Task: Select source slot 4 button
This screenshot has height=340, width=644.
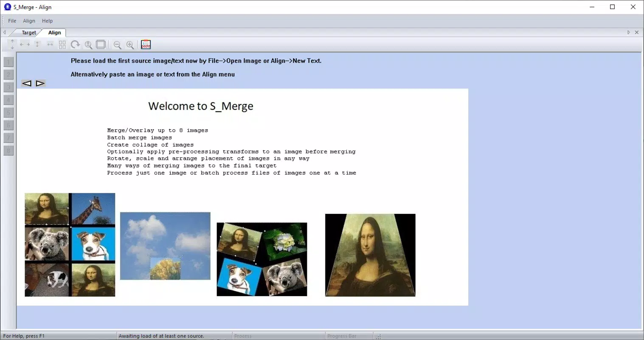Action: (x=8, y=100)
